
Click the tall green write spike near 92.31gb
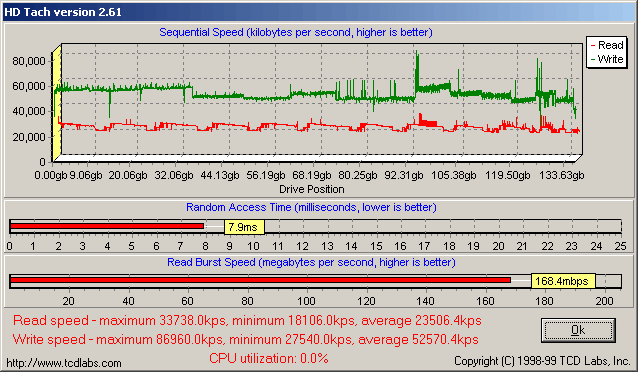417,69
